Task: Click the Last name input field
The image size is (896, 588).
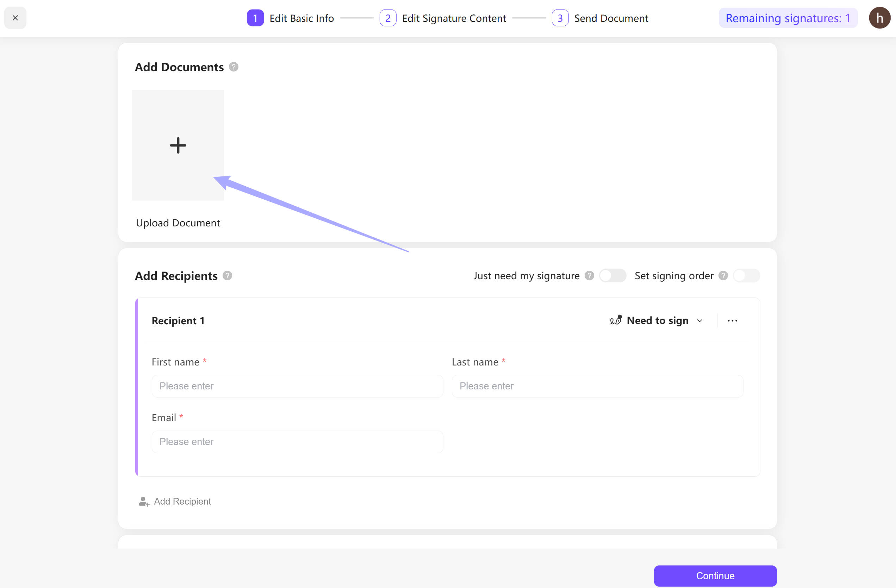Action: coord(597,386)
